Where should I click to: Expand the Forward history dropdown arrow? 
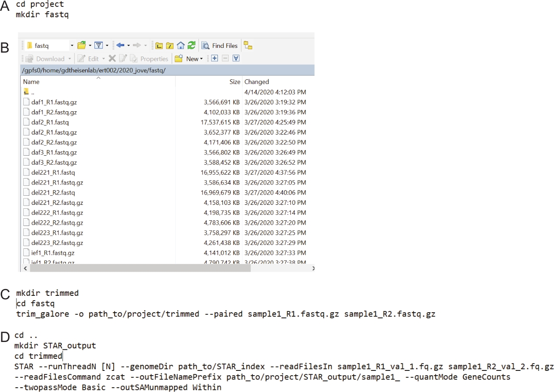coord(145,45)
